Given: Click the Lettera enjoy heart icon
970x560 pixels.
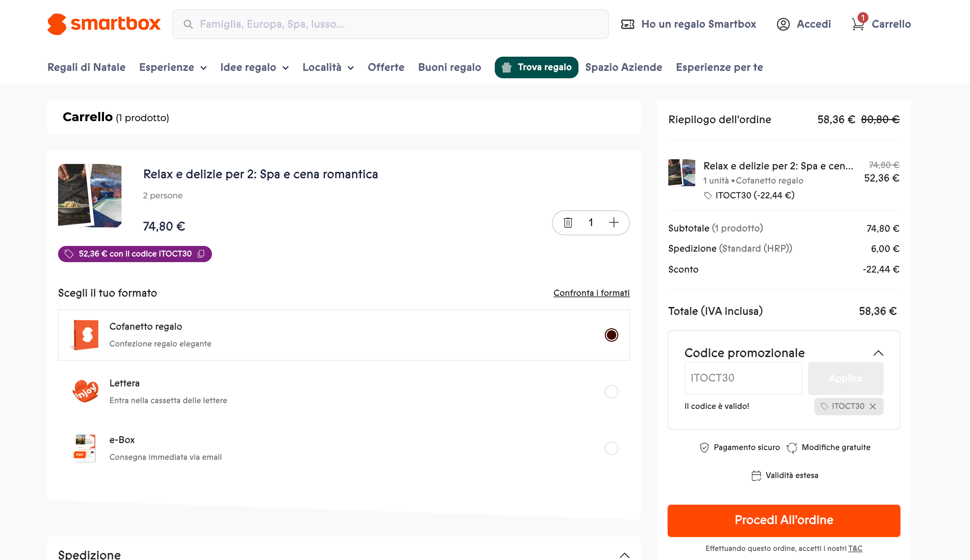Looking at the screenshot, I should click(x=85, y=391).
